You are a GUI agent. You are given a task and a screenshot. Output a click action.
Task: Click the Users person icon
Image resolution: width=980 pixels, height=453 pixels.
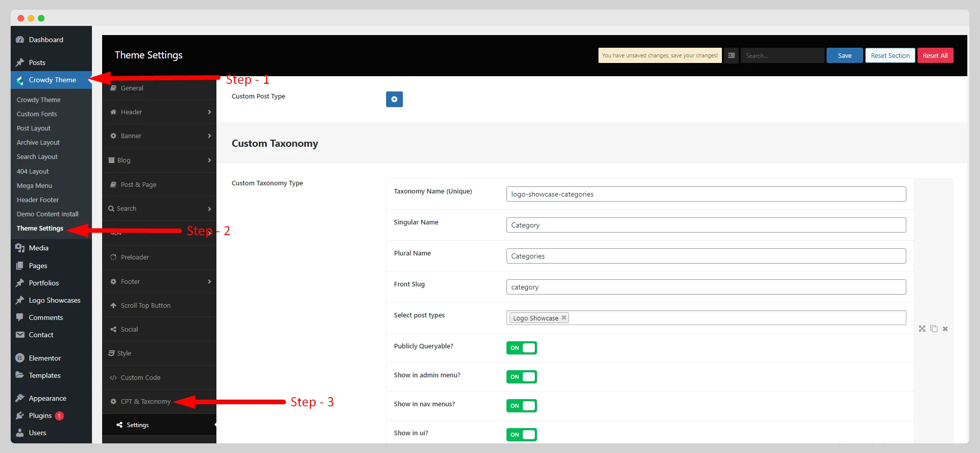tap(20, 433)
